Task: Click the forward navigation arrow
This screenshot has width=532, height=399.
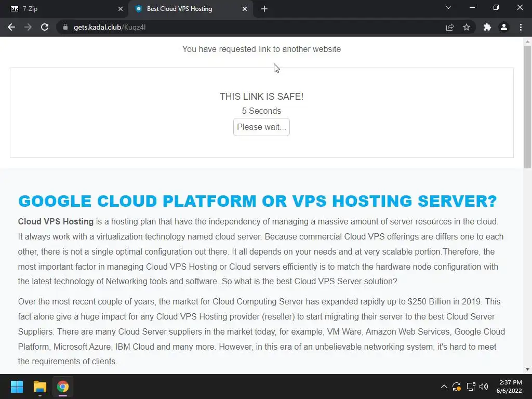Action: [28, 27]
